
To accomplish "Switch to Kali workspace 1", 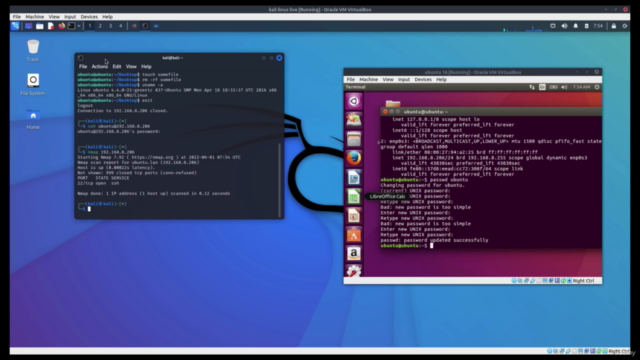I will [x=90, y=26].
